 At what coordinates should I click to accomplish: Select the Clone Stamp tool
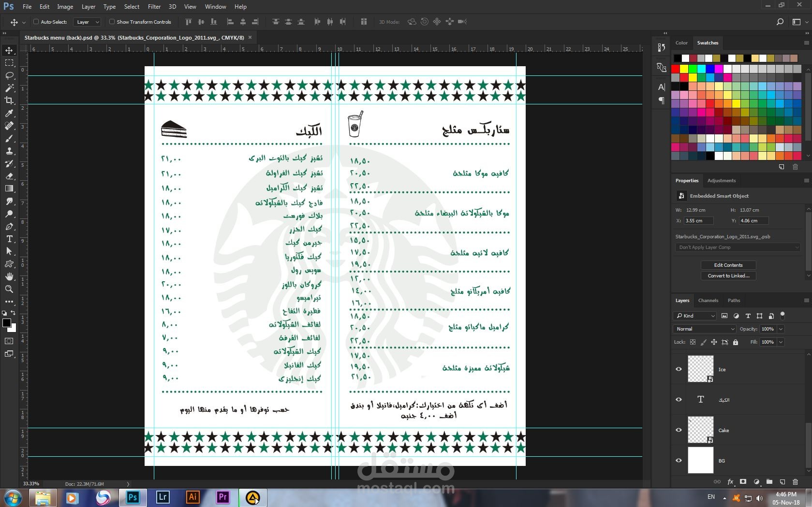point(9,151)
